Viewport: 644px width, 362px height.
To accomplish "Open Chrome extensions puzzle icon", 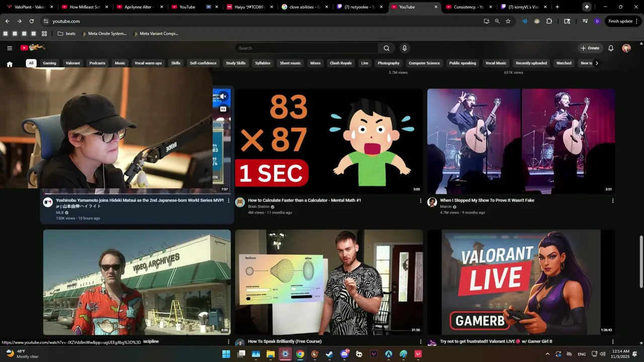I will (x=549, y=21).
